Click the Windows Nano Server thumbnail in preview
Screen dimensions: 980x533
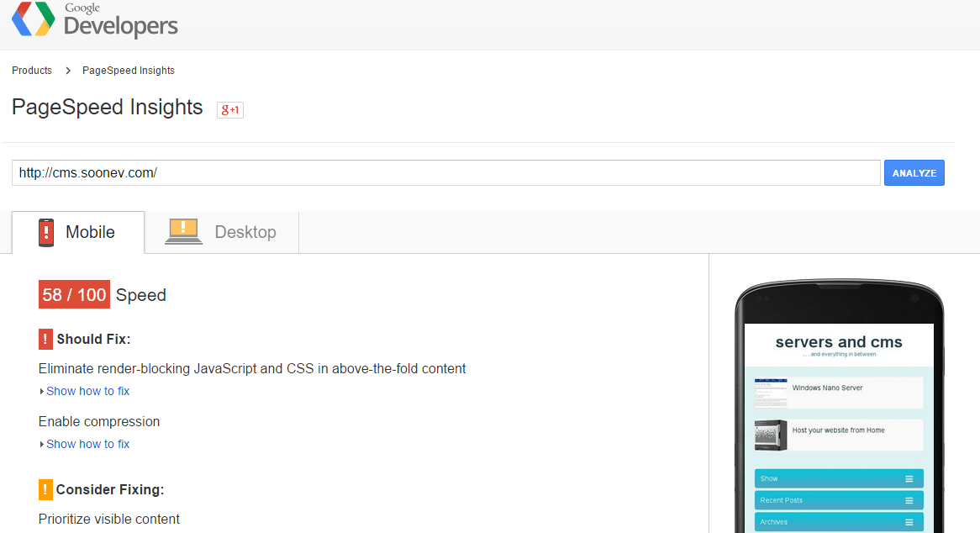[771, 393]
